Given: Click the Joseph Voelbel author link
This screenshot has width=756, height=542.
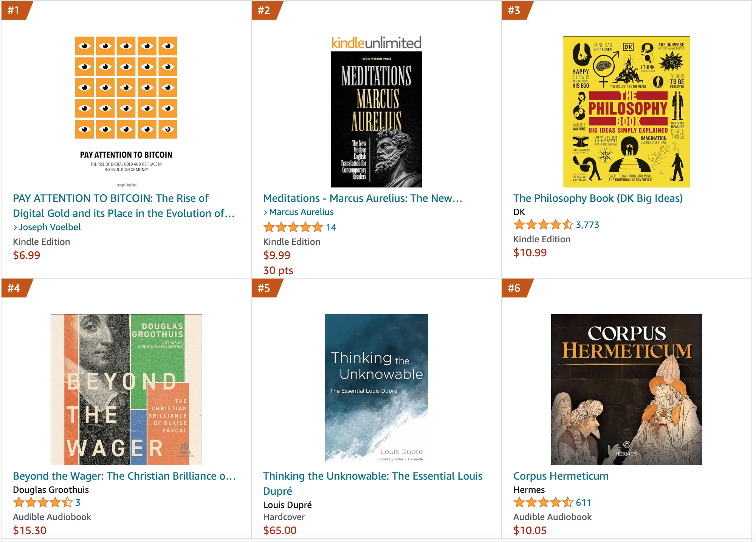Looking at the screenshot, I should [x=50, y=227].
